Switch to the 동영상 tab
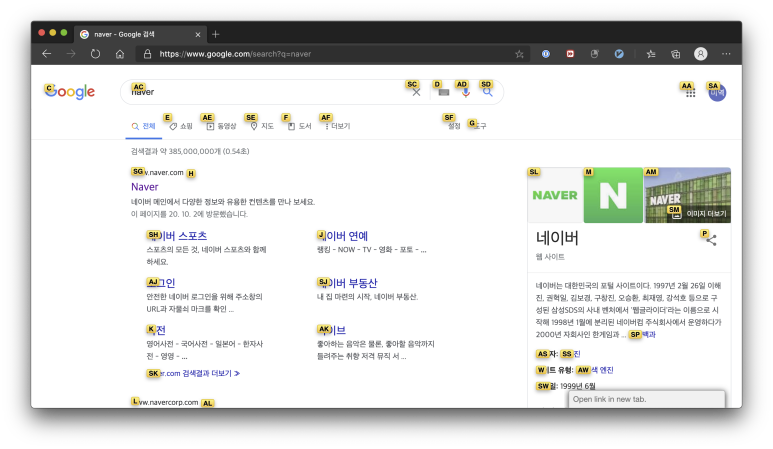Screen dimensions: 773x449 coord(221,126)
